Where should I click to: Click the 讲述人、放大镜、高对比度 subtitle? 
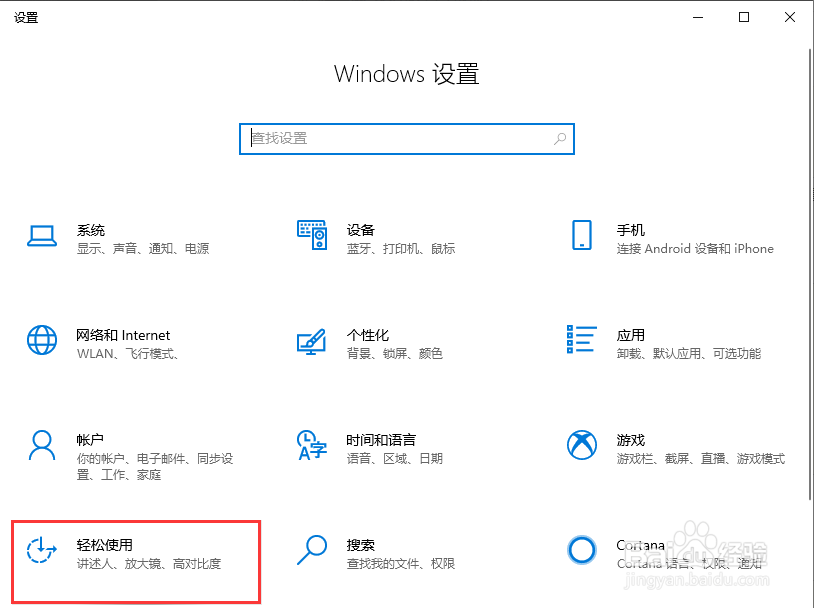pyautogui.click(x=147, y=564)
